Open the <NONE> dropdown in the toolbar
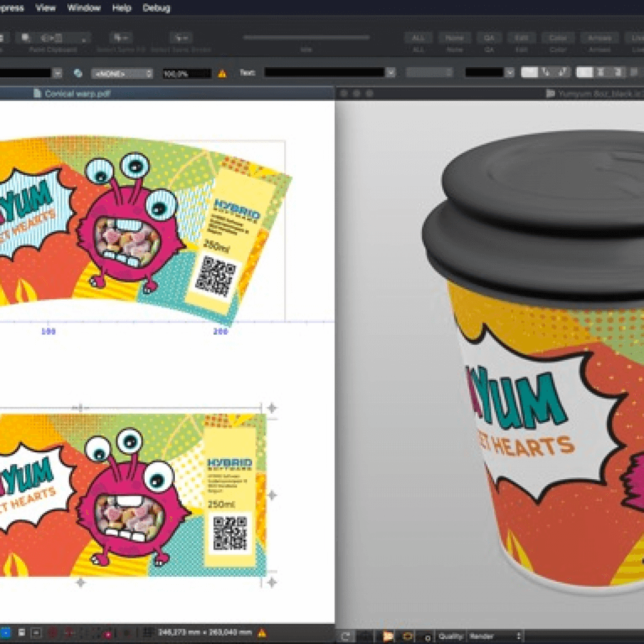This screenshot has height=644, width=644. coord(121,72)
